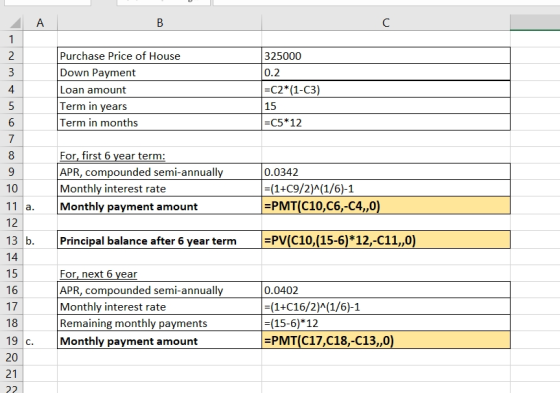Click 'APR, compounded semi-annually' in row 16
The image size is (560, 393).
(x=160, y=290)
